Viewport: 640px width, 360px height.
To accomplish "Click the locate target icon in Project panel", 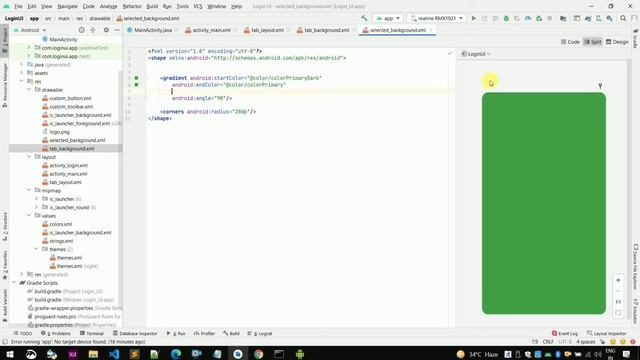I will pyautogui.click(x=82, y=30).
